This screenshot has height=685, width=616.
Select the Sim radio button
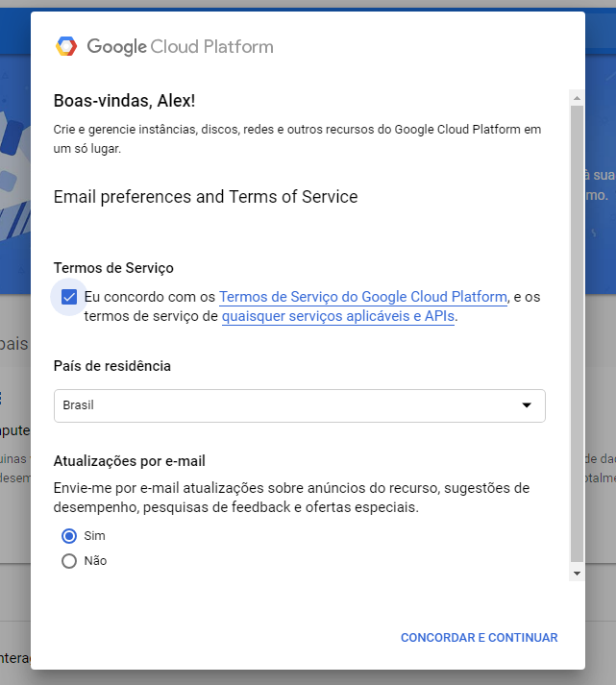(x=69, y=536)
